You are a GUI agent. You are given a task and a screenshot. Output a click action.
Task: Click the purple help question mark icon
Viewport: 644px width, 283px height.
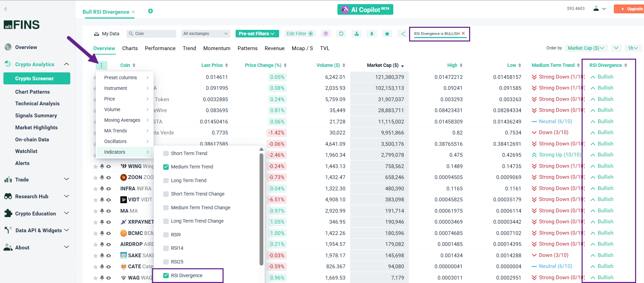tap(326, 34)
